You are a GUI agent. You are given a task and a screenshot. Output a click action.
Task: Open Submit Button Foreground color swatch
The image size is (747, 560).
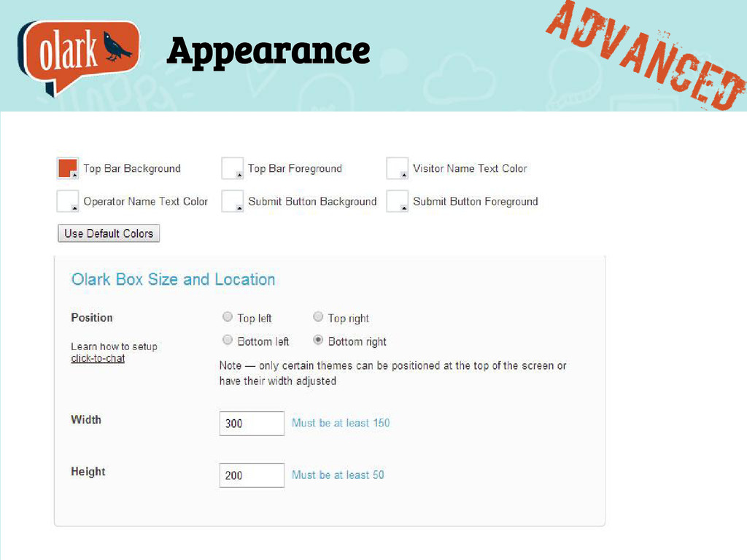397,201
